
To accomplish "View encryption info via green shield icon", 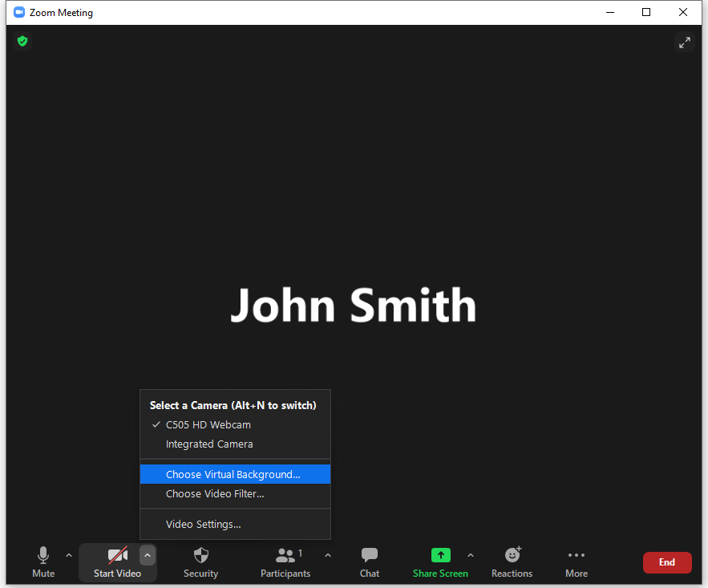I will tap(22, 41).
